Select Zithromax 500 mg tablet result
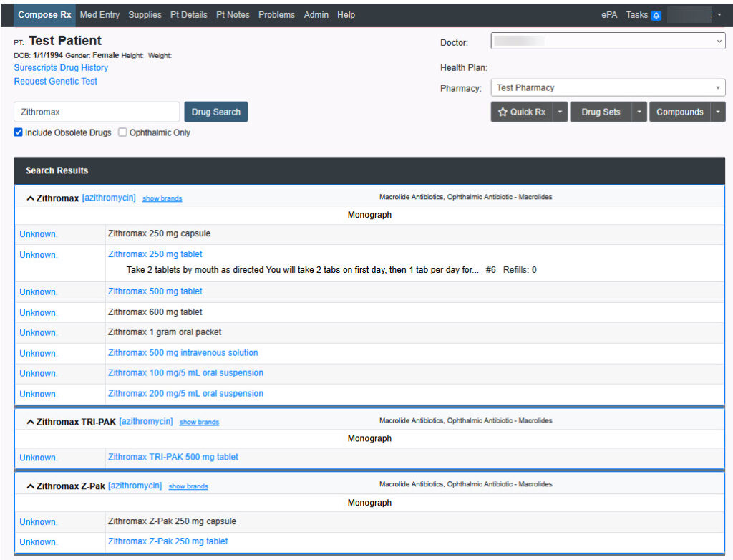 [x=155, y=291]
